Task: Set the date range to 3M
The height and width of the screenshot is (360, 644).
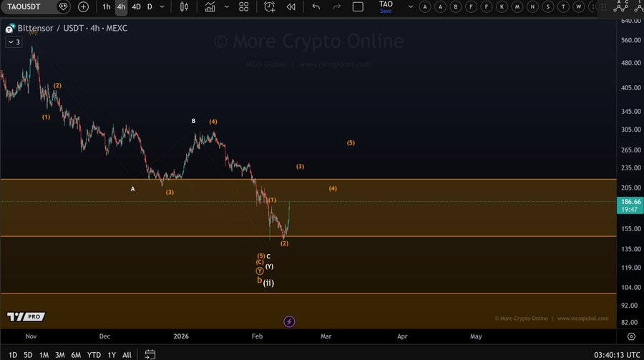Action: click(60, 355)
